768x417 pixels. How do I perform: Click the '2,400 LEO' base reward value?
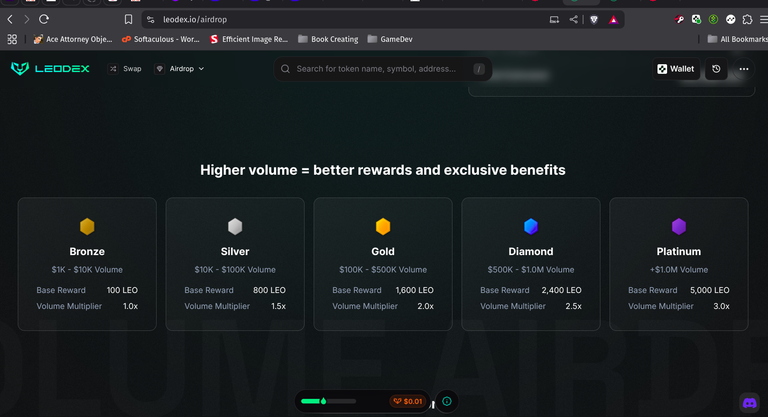pos(561,290)
